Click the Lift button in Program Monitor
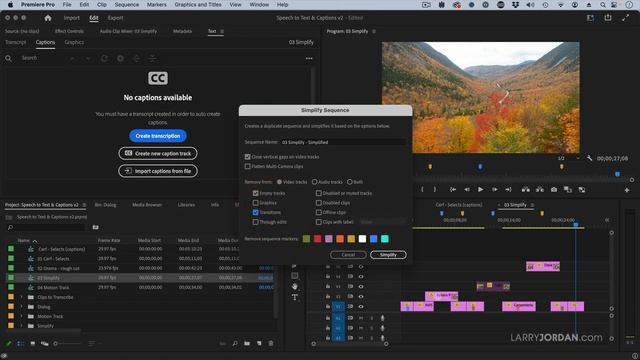 click(x=526, y=189)
